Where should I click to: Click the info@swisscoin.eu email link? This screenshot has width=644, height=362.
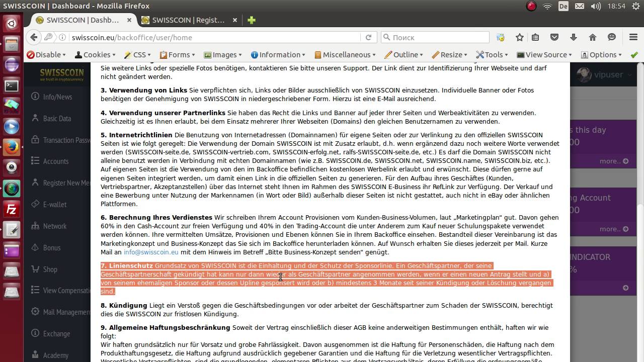point(151,252)
